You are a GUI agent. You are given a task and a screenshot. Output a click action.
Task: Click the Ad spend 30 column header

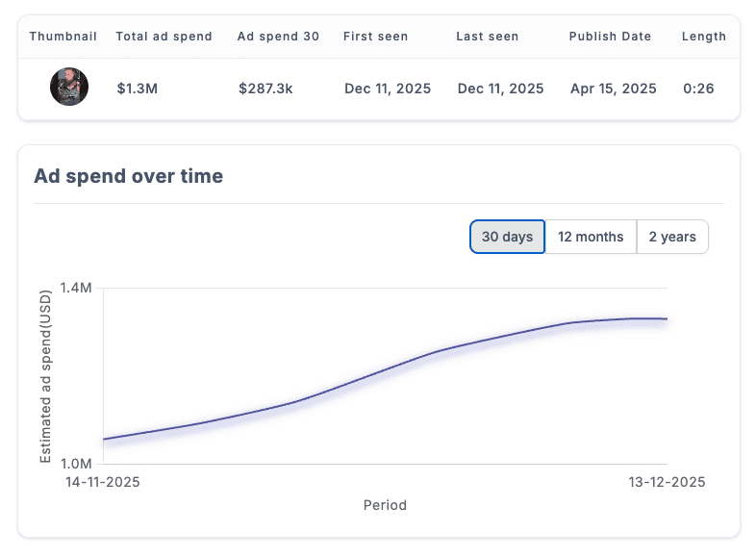coord(278,37)
